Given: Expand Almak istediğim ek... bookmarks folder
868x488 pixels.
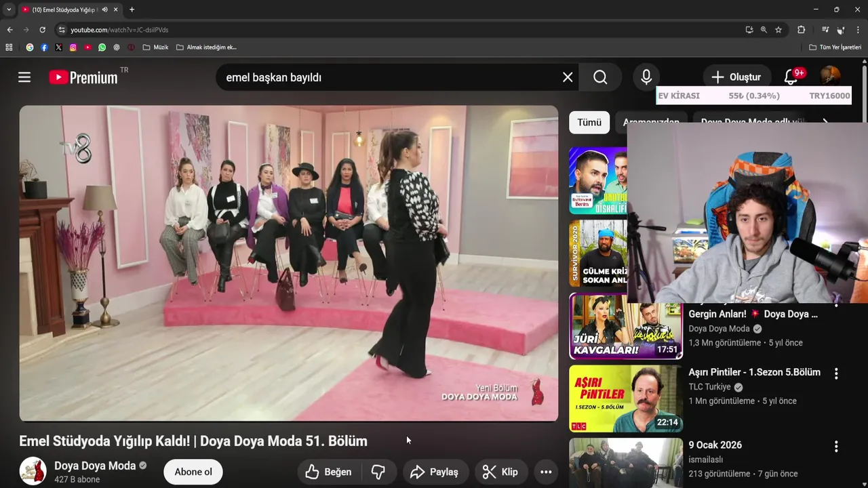Looking at the screenshot, I should 206,47.
